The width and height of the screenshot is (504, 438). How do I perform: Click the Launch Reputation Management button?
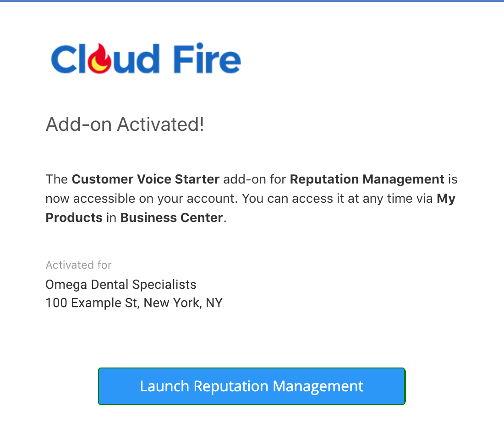252,386
